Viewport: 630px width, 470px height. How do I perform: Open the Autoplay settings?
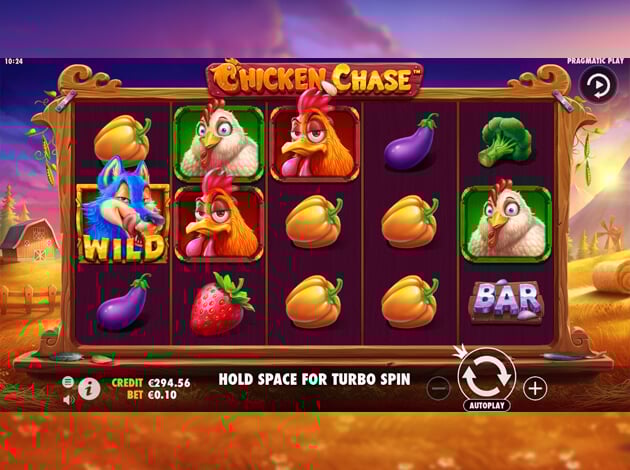point(487,405)
